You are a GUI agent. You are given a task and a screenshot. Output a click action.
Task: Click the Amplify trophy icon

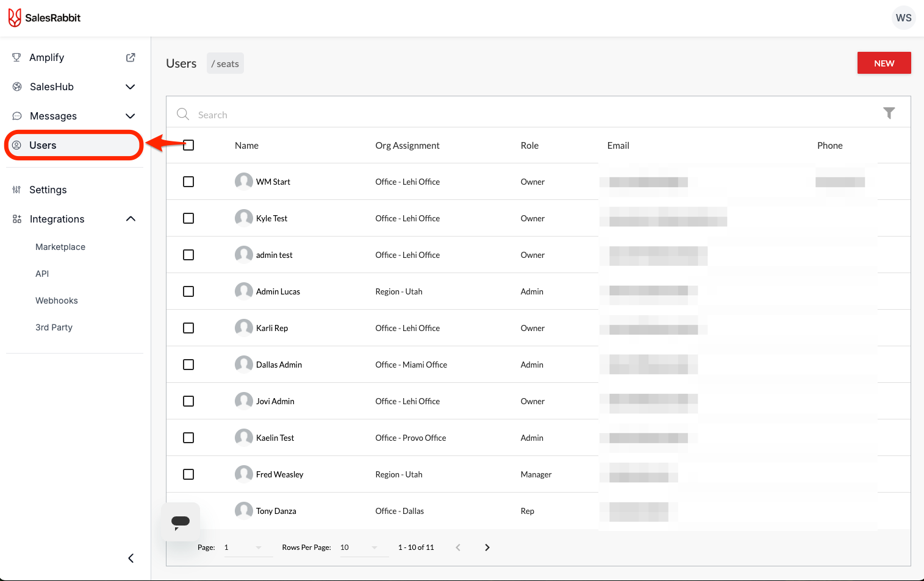click(16, 57)
